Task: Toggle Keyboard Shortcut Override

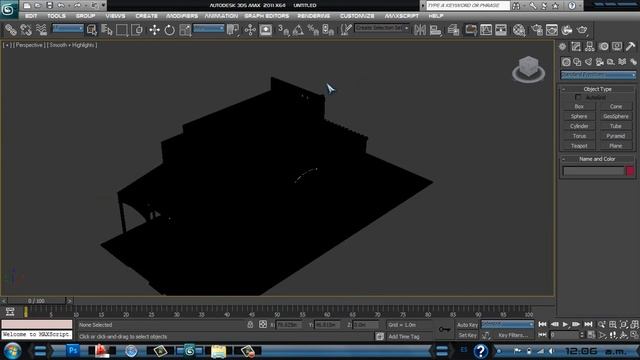Action: coord(266,30)
